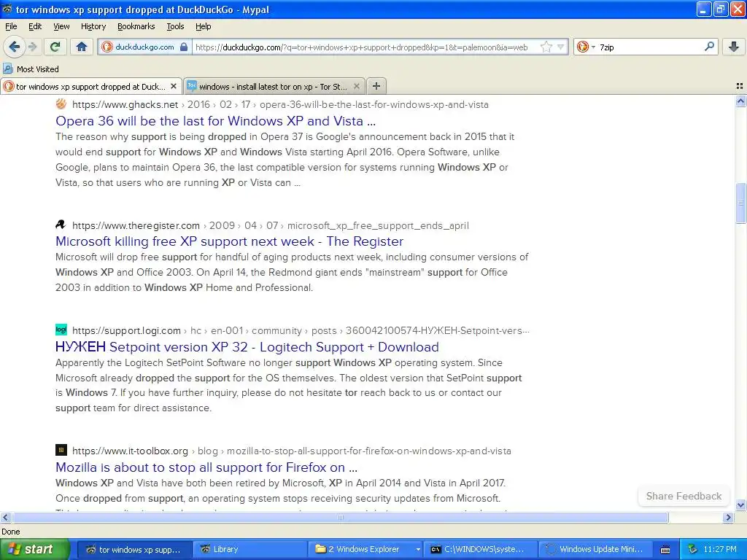
Task: Click the horizontal scrollbar right arrow
Action: point(728,517)
